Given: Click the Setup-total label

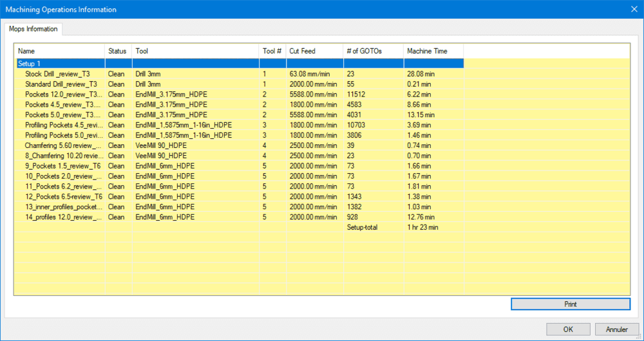Looking at the screenshot, I should 362,227.
